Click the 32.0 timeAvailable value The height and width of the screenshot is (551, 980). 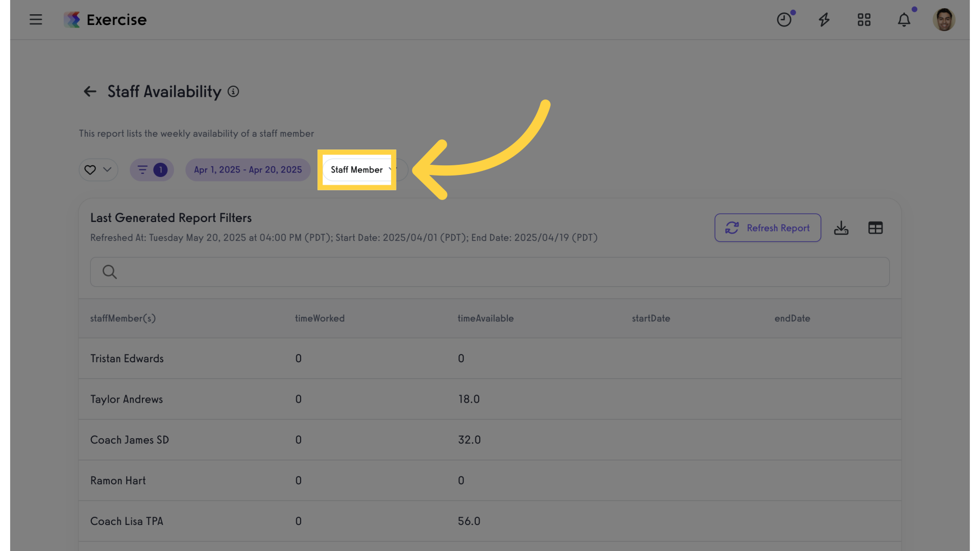coord(470,440)
